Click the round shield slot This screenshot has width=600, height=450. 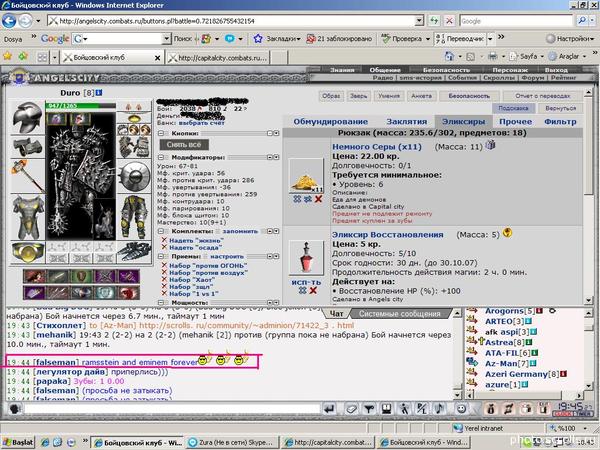point(134,176)
